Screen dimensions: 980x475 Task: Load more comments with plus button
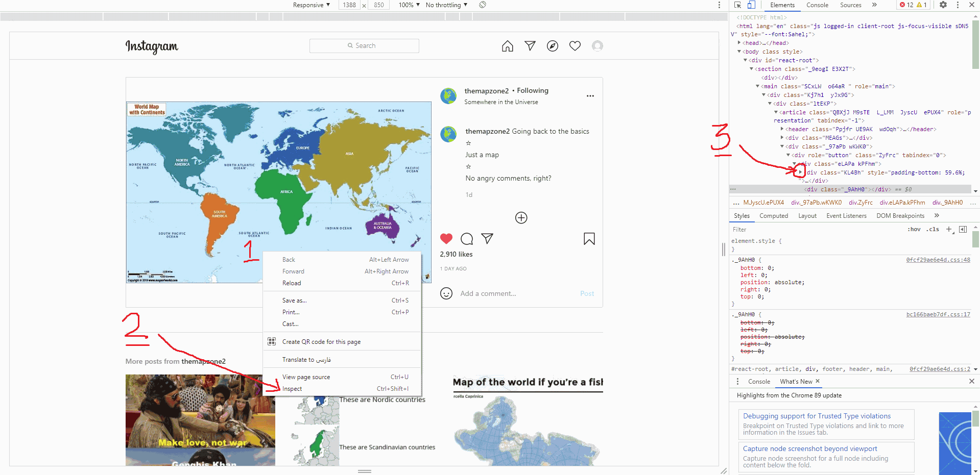(521, 218)
